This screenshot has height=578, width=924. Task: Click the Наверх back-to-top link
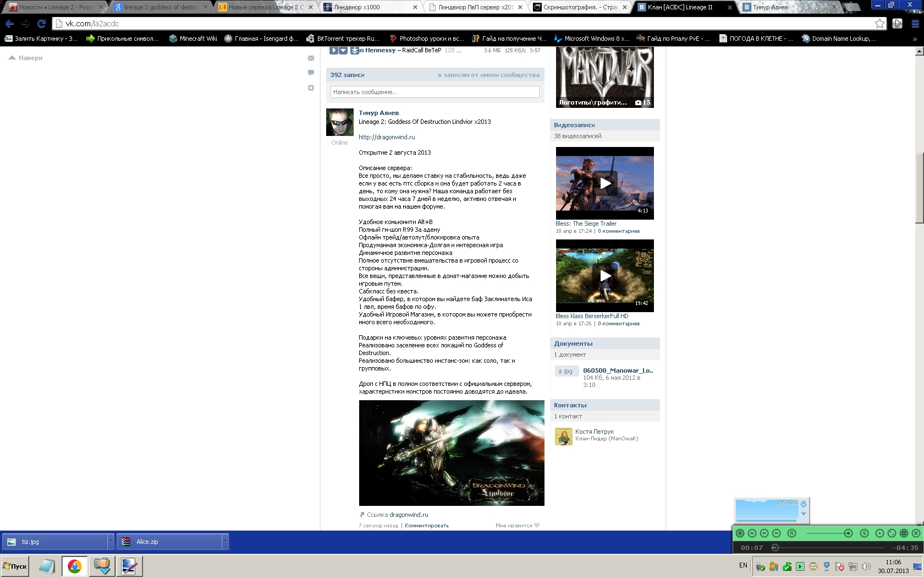point(25,58)
